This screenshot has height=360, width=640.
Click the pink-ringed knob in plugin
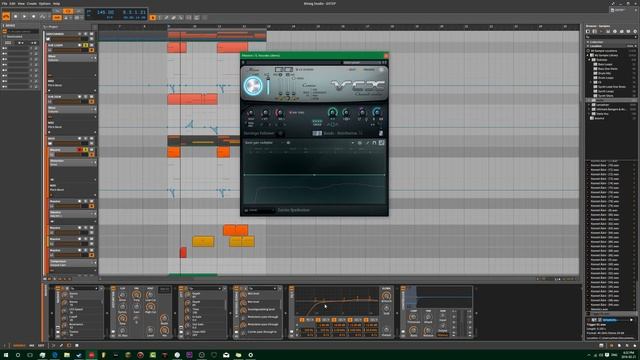(x=280, y=113)
